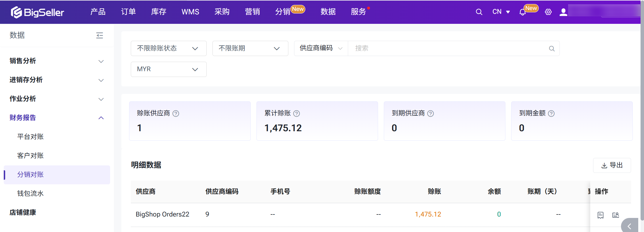Open the 不限账期 dropdown

pos(250,48)
